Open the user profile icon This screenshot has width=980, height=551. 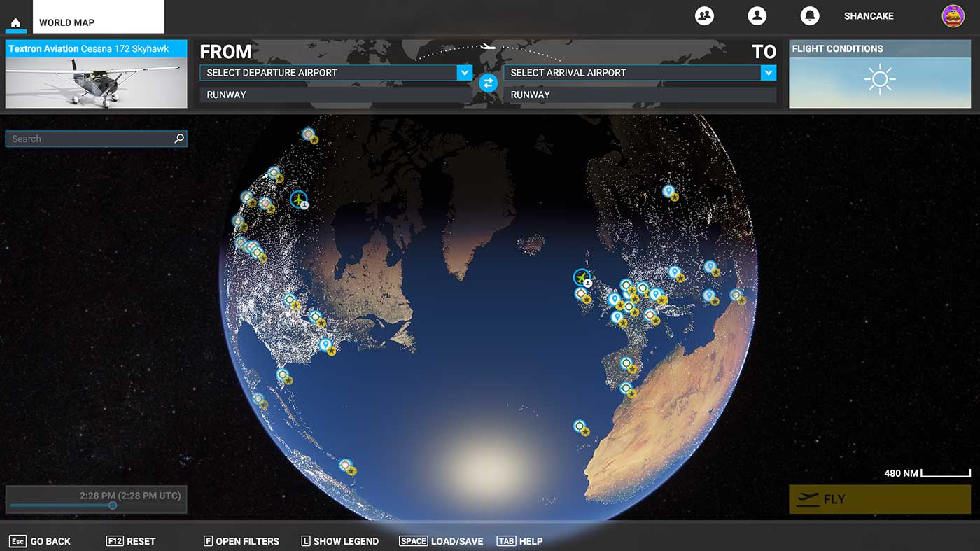pos(757,15)
